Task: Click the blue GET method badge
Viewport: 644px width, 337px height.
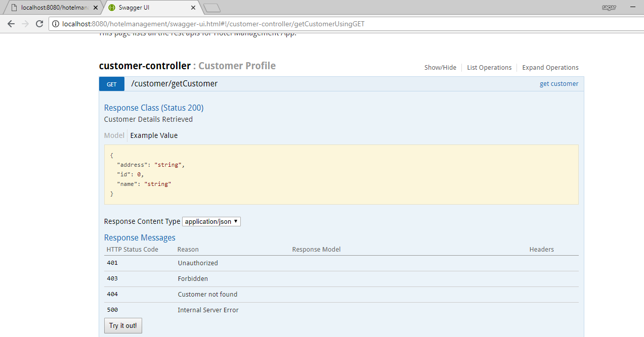Action: (112, 84)
